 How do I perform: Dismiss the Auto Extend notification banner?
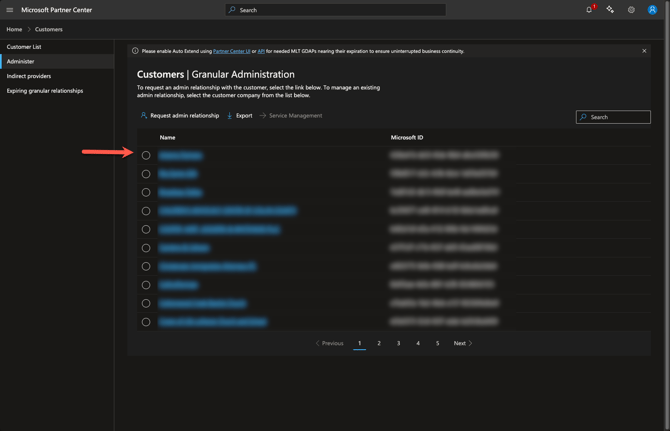[644, 51]
